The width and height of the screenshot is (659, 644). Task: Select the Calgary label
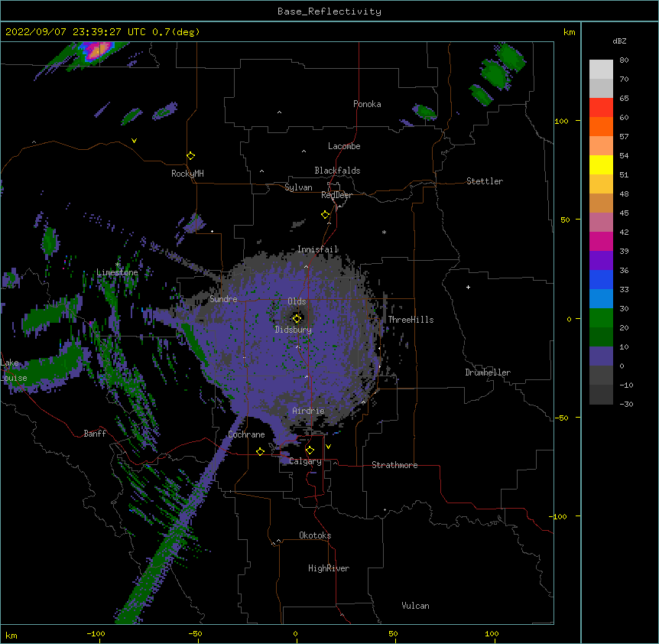(x=306, y=461)
